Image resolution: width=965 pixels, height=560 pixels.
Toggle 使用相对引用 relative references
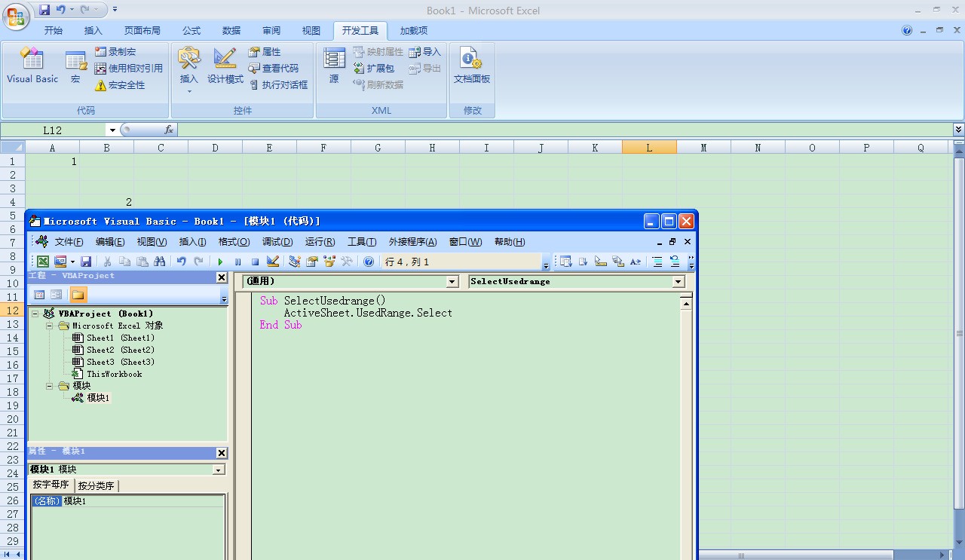(x=128, y=69)
